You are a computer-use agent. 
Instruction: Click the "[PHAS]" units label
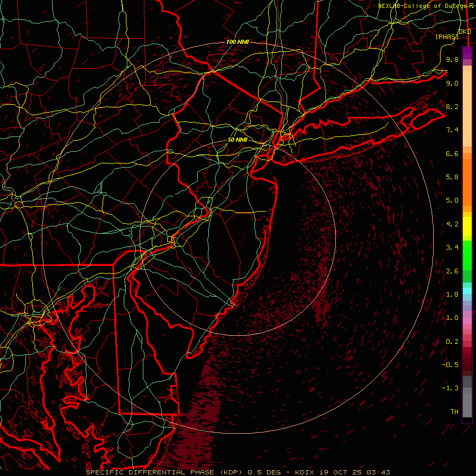[447, 36]
